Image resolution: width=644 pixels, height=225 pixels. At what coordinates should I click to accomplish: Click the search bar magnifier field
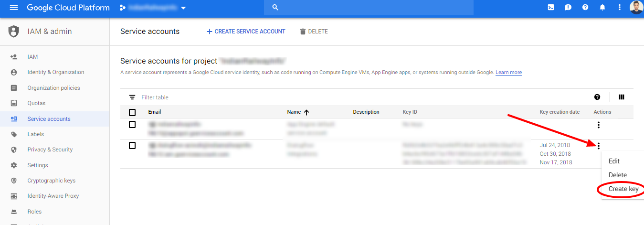tap(369, 8)
